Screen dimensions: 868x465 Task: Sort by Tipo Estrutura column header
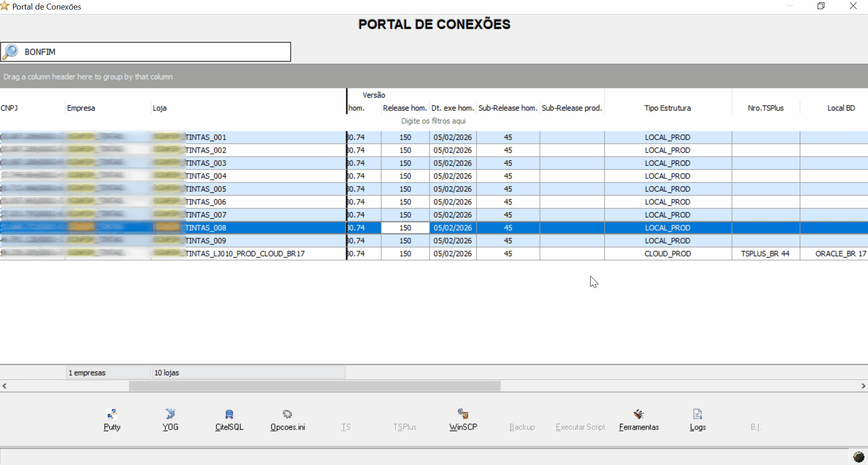click(x=667, y=108)
